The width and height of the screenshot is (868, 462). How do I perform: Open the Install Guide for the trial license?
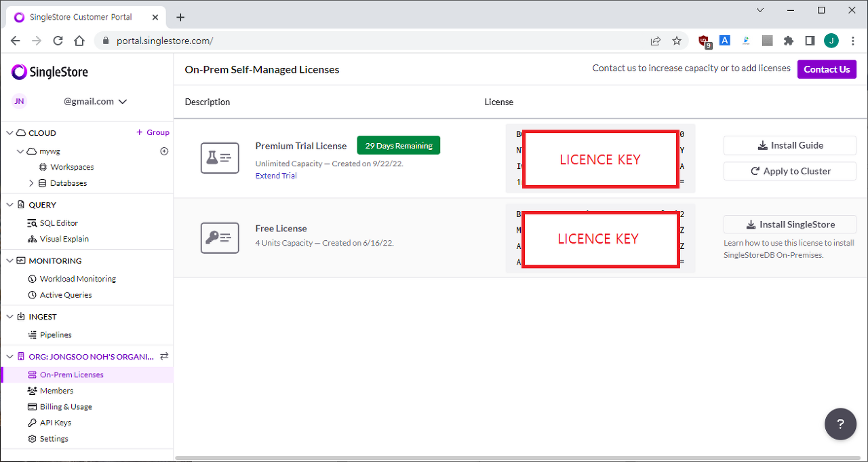point(790,145)
